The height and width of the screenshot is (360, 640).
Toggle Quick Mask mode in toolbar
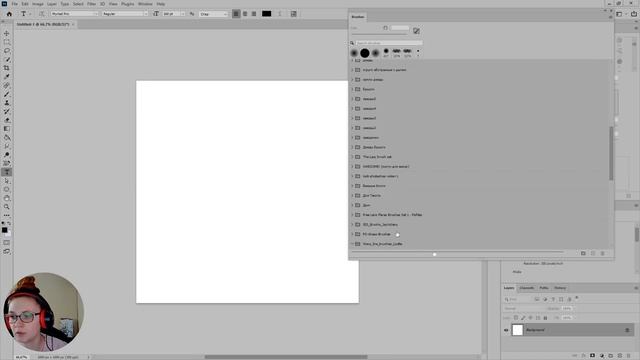(7, 242)
